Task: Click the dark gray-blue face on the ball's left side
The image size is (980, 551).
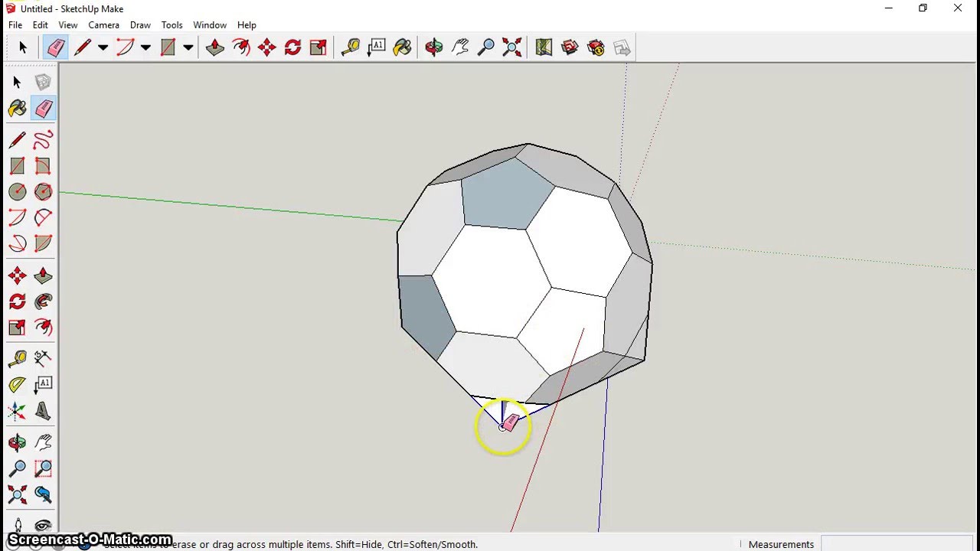Action: [x=426, y=315]
